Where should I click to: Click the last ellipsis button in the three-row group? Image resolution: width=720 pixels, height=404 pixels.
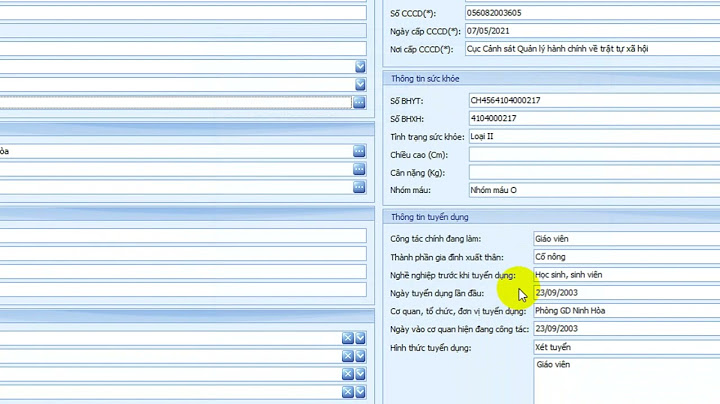(359, 187)
